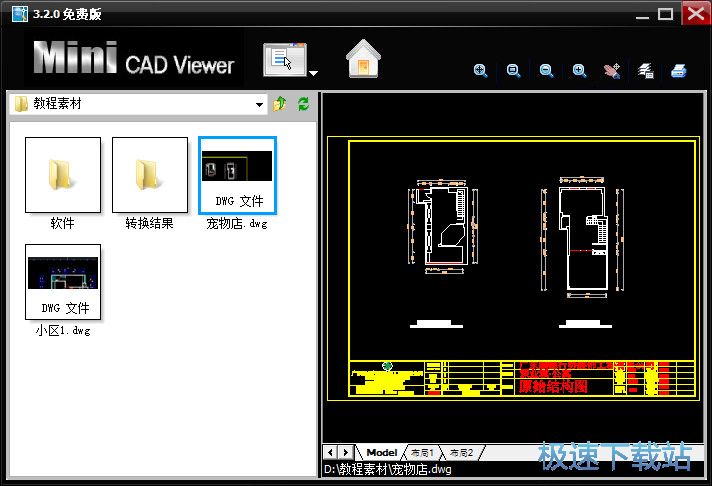Close the Mini CAD Viewer window
Image resolution: width=712 pixels, height=486 pixels.
click(x=695, y=13)
